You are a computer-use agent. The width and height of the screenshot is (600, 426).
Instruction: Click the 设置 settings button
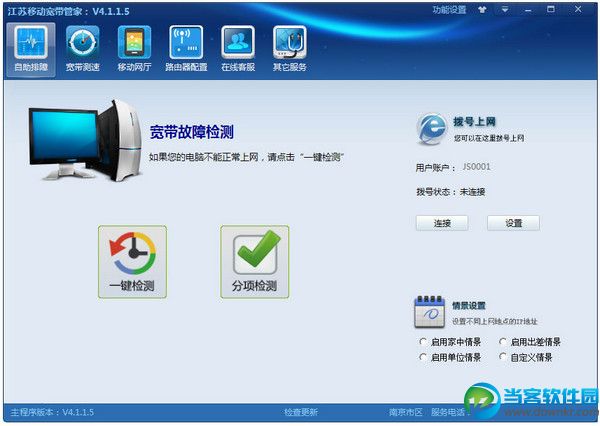pos(514,223)
